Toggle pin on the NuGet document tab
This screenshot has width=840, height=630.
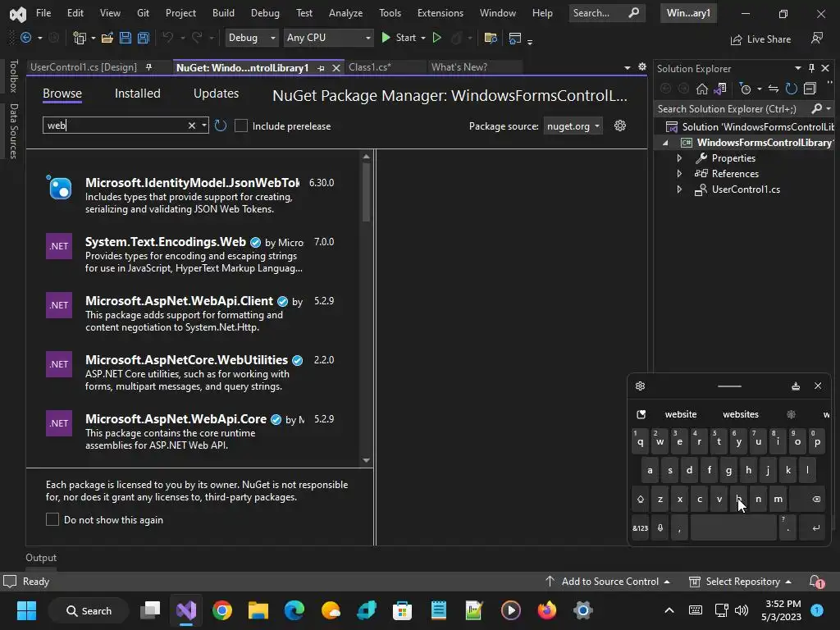click(x=321, y=68)
